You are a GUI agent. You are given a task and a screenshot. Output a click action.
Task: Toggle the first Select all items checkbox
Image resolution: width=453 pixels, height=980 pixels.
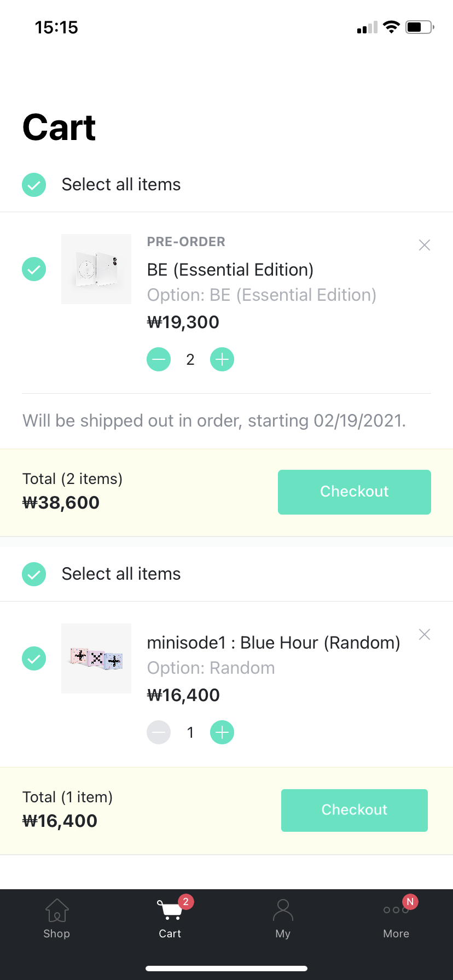click(x=34, y=185)
